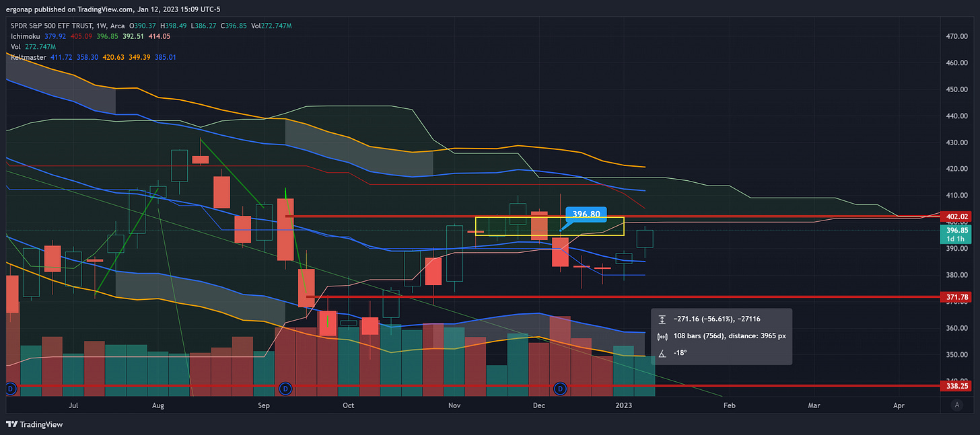Click the dividend D marker near December

pyautogui.click(x=560, y=388)
